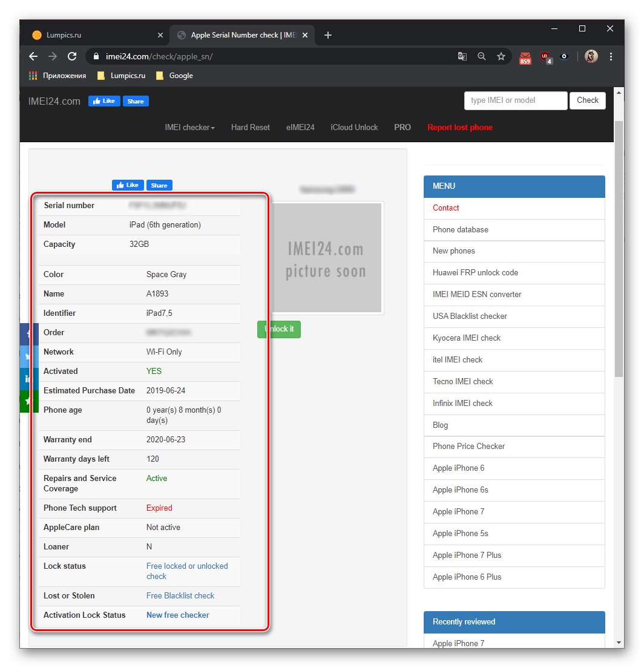Open the iCloud Unlock menu item
This screenshot has height=668, width=644.
click(x=354, y=128)
